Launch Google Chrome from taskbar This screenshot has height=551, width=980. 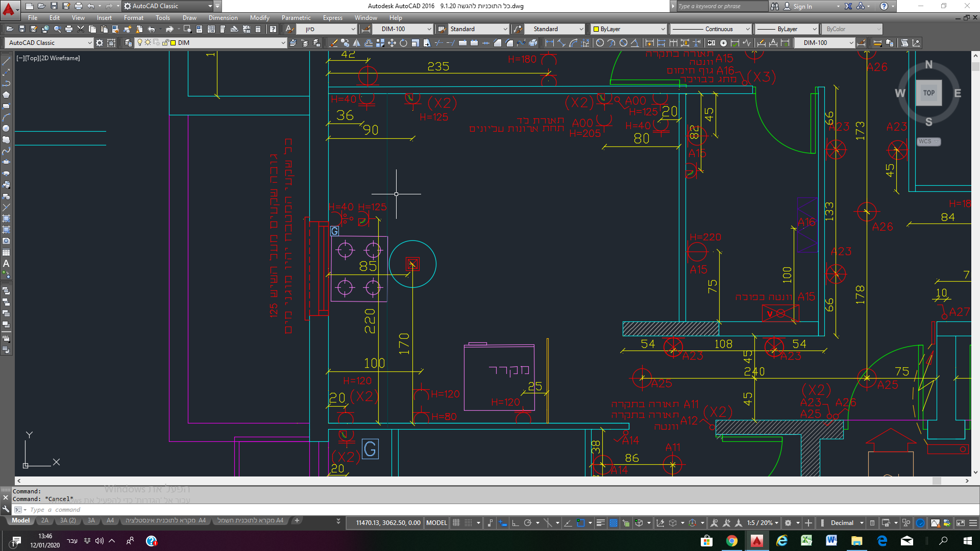pos(732,541)
